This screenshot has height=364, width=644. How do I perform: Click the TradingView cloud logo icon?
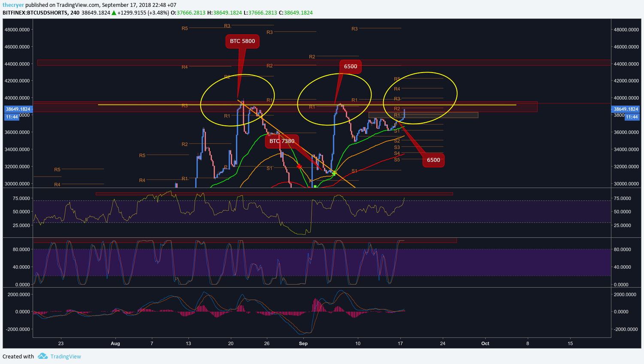tap(42, 356)
